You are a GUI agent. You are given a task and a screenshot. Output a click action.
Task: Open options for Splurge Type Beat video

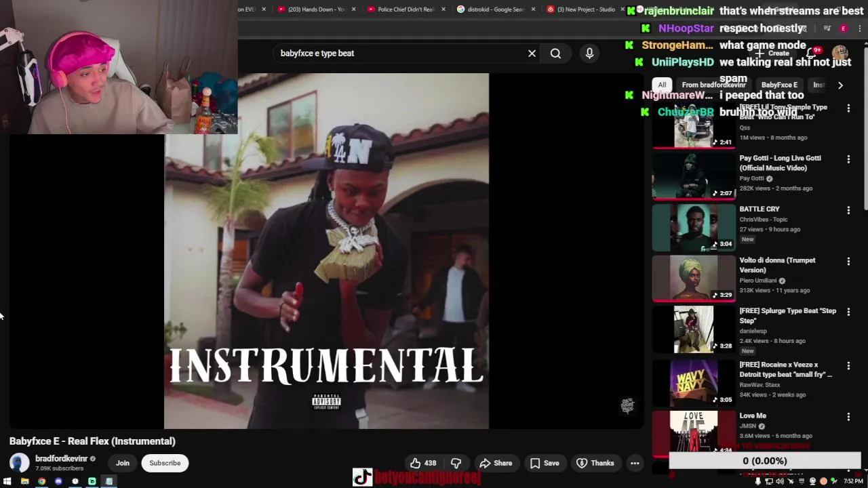click(848, 312)
